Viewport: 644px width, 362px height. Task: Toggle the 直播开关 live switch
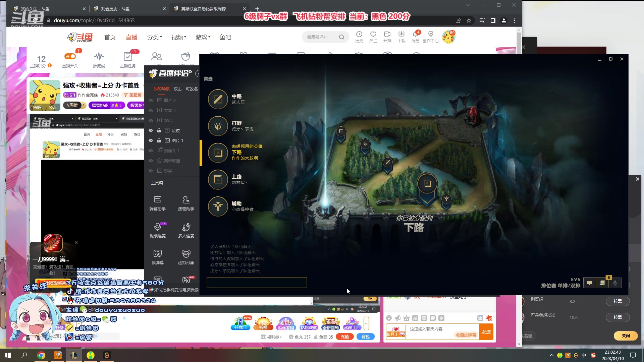pos(70,56)
